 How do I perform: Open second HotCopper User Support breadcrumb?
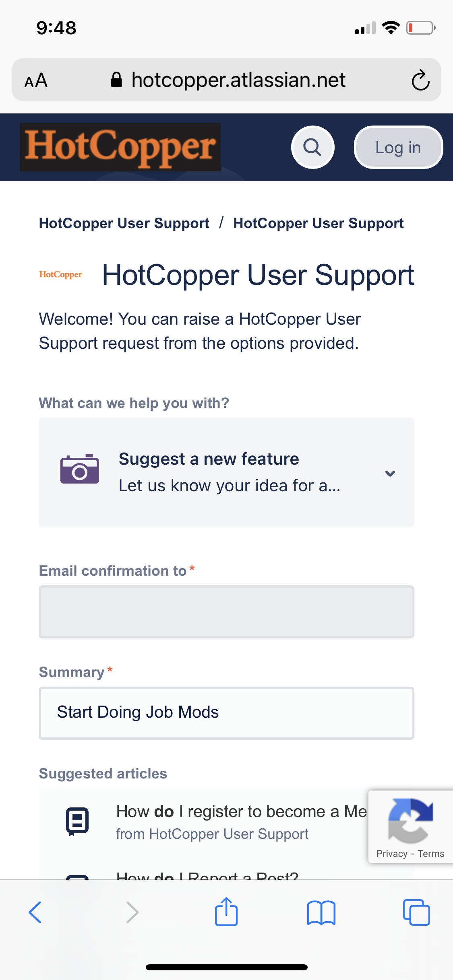[318, 223]
